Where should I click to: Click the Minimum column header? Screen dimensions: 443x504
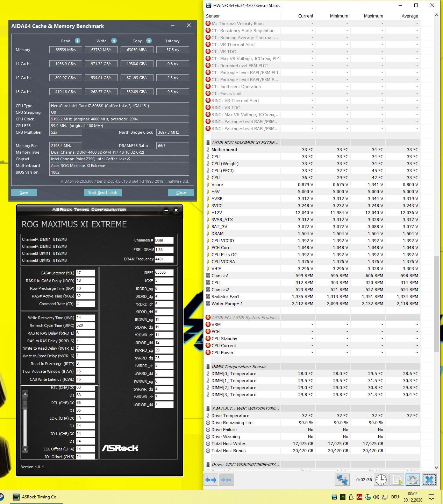(333, 16)
